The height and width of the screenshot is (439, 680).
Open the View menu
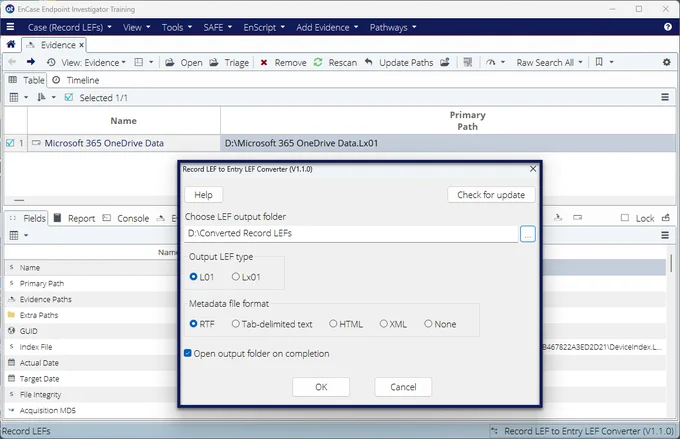click(x=137, y=27)
